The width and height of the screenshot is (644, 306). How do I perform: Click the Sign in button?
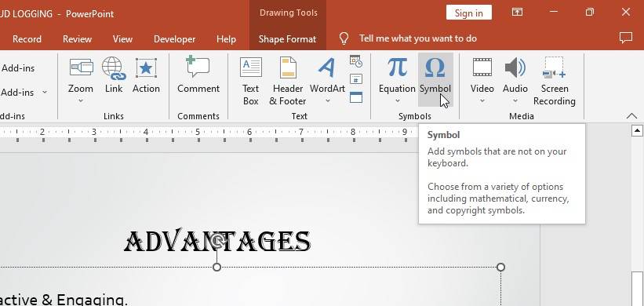(468, 13)
